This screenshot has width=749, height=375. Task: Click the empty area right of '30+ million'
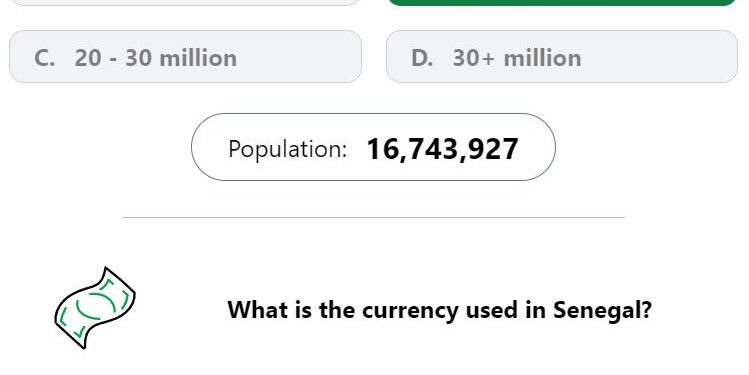tap(659, 57)
